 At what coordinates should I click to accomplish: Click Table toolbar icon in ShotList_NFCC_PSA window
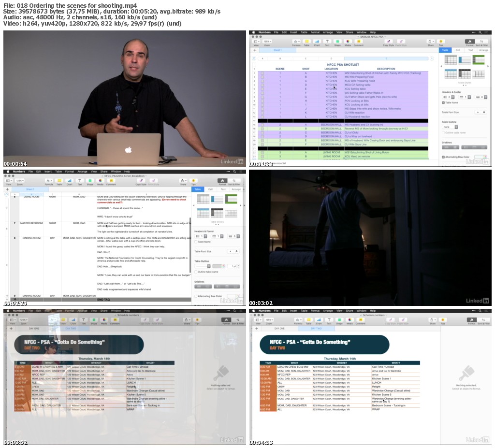306,42
